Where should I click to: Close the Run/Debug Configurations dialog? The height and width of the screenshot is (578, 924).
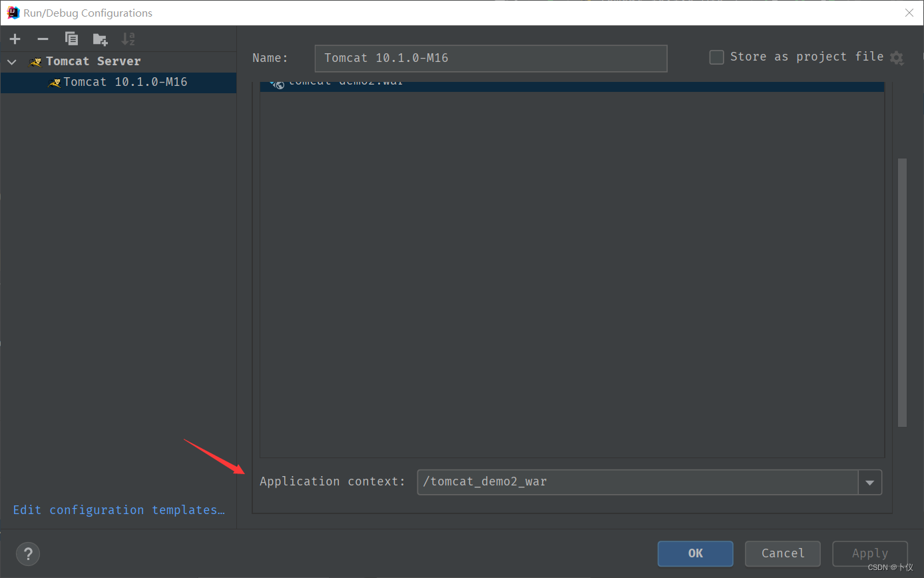(x=909, y=13)
